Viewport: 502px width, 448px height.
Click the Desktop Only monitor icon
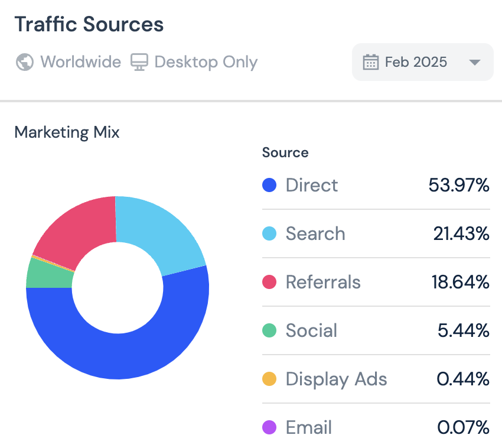139,62
